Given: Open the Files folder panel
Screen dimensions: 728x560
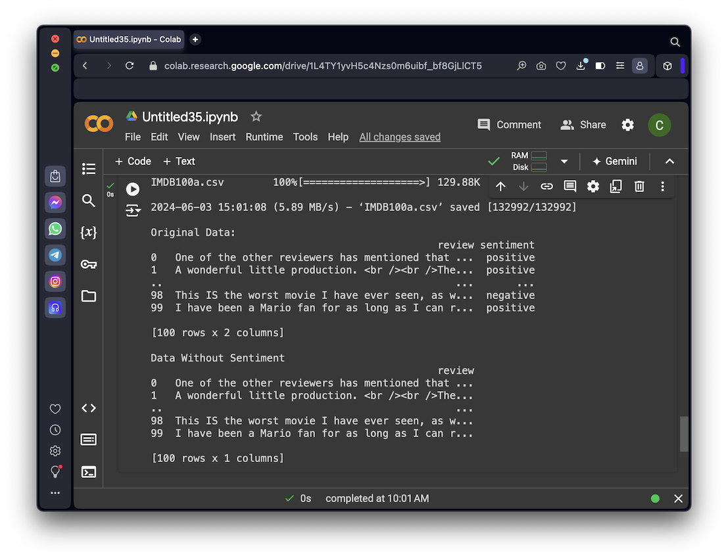Looking at the screenshot, I should pyautogui.click(x=89, y=296).
